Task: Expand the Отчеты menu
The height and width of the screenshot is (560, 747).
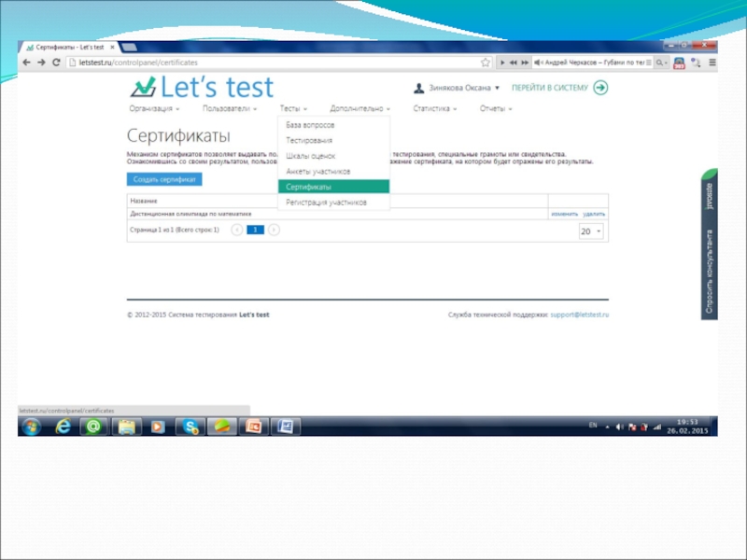Action: (496, 108)
